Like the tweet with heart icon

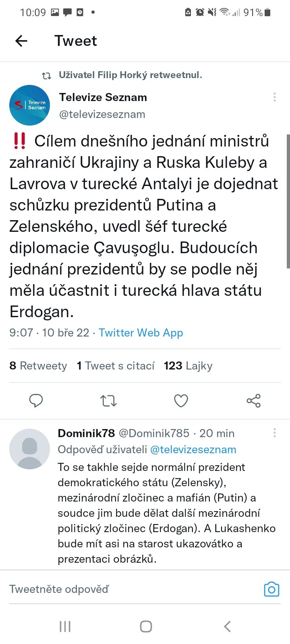pyautogui.click(x=181, y=400)
